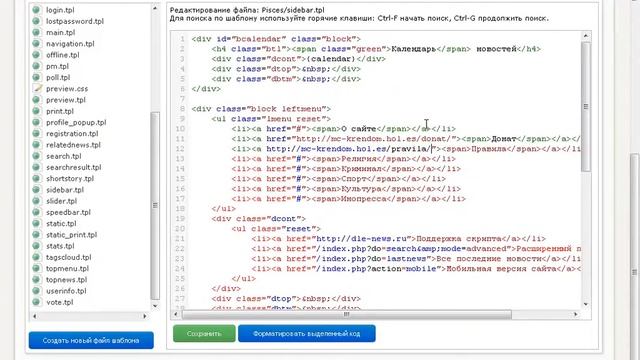Select preview.css in the file list

click(67, 89)
